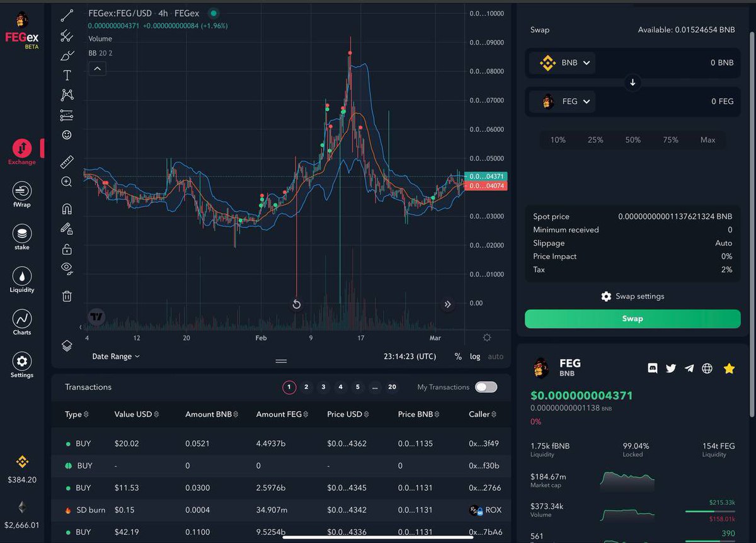
Task: Collapse the indicator legend chevron
Action: [98, 68]
